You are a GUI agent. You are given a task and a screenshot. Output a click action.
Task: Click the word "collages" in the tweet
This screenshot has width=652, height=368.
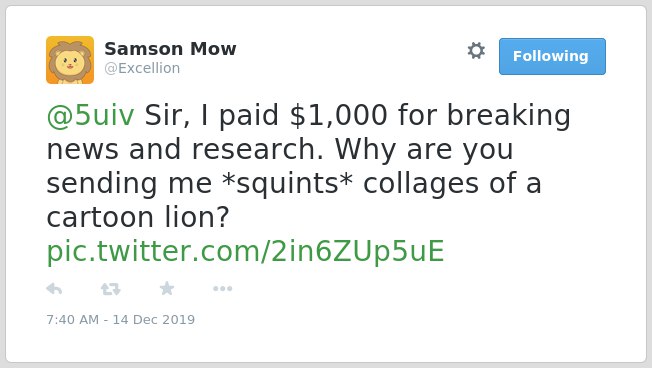click(x=421, y=183)
